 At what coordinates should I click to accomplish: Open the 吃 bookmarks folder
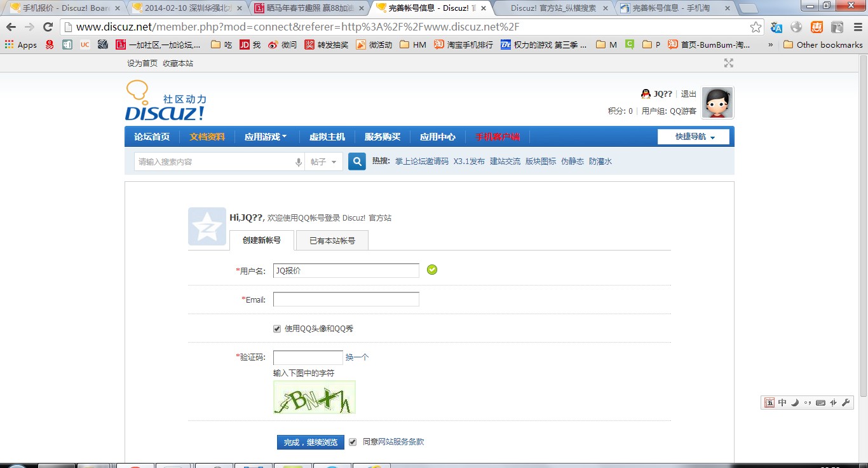(221, 45)
